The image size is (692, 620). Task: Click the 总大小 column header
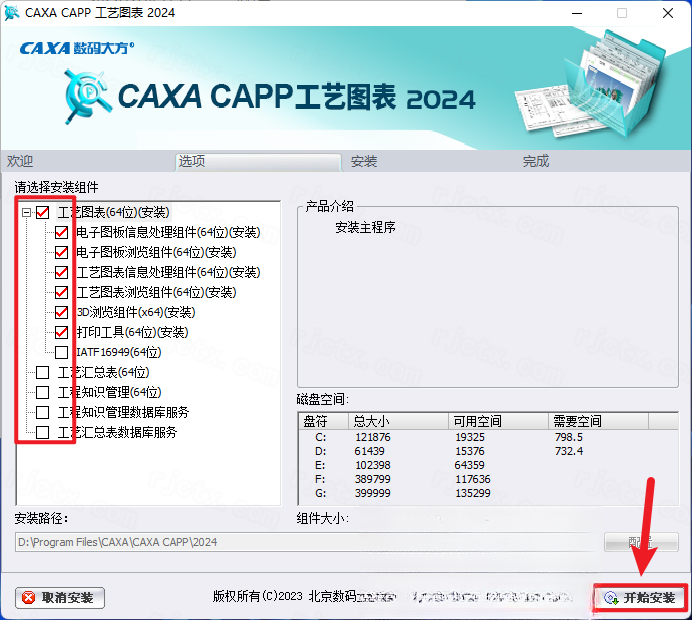pos(399,421)
